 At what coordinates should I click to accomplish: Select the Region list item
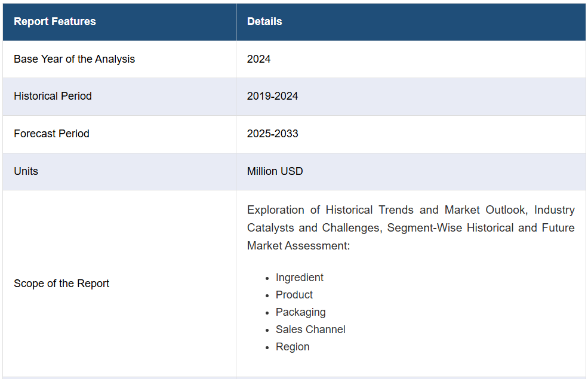[x=293, y=347]
